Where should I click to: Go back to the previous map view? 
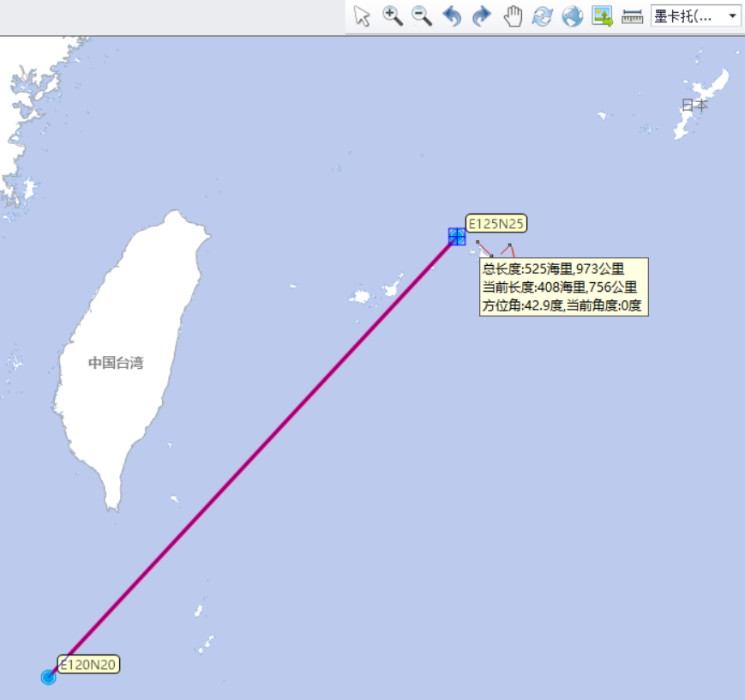pos(452,16)
